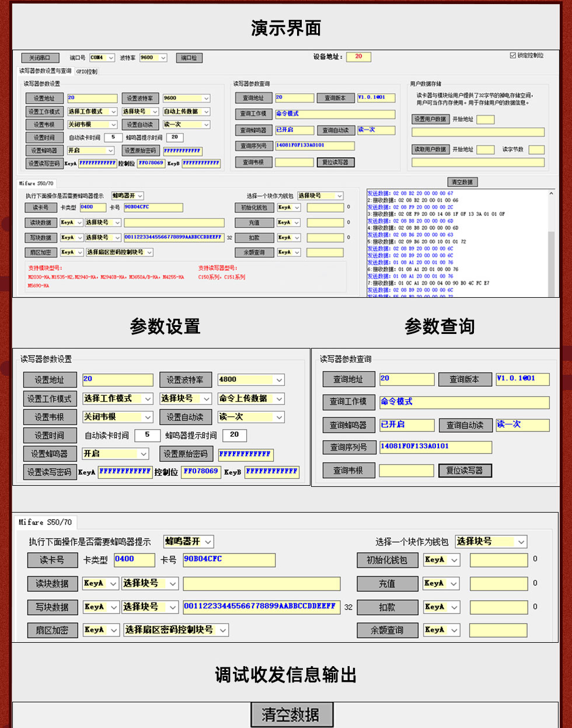Image resolution: width=572 pixels, height=728 pixels.
Task: Click the 读取用户数据 button
Action: pyautogui.click(x=430, y=149)
